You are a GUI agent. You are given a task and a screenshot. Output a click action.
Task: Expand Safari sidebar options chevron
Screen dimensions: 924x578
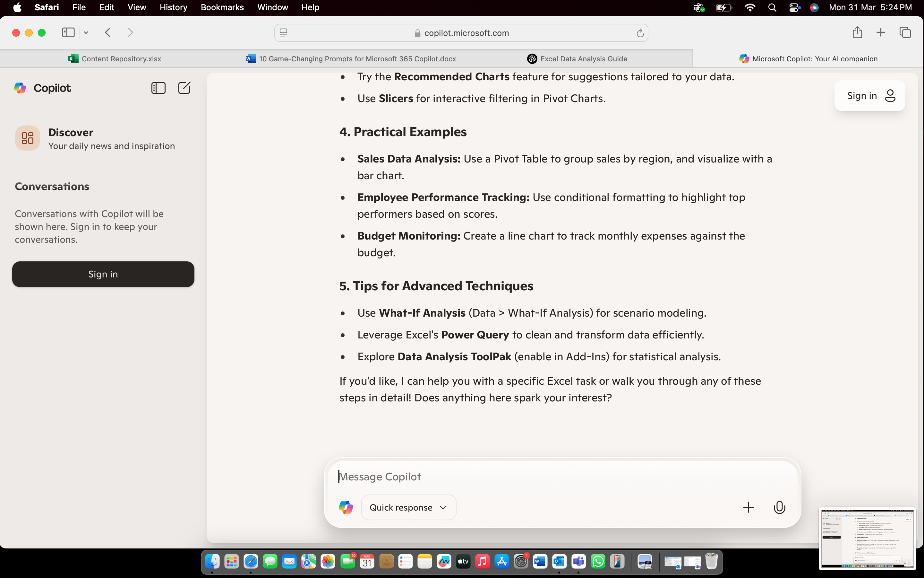click(86, 33)
